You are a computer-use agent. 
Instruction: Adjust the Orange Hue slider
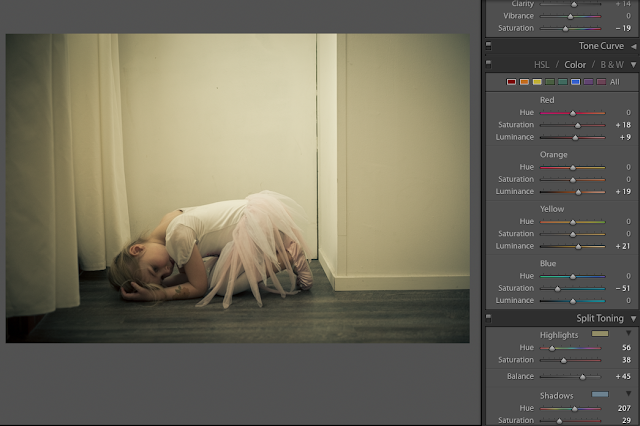coord(573,168)
